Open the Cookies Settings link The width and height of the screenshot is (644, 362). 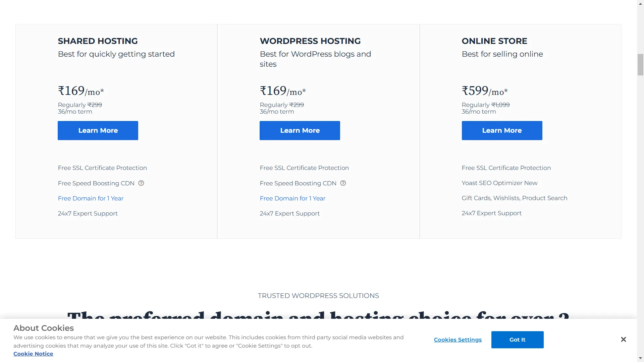[x=458, y=340]
